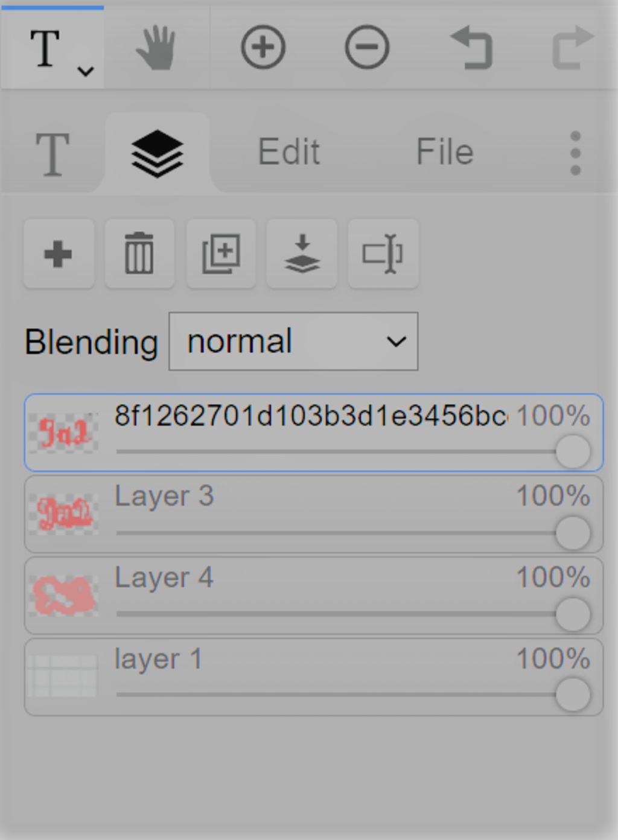This screenshot has width=618, height=840.
Task: Select the Hand pan tool
Action: click(156, 48)
